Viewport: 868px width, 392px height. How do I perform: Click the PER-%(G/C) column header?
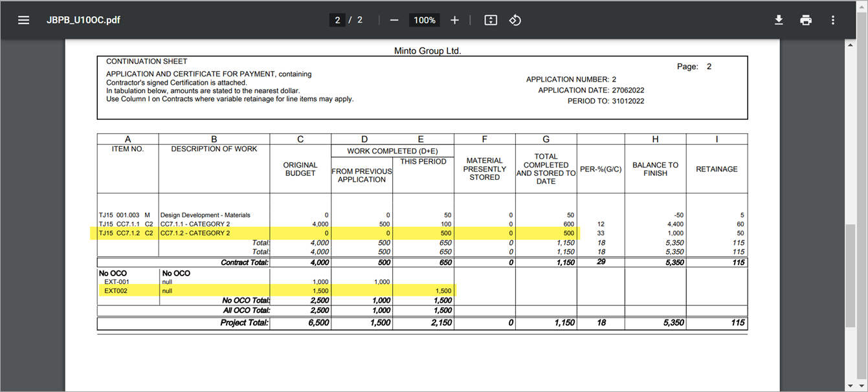tap(601, 169)
